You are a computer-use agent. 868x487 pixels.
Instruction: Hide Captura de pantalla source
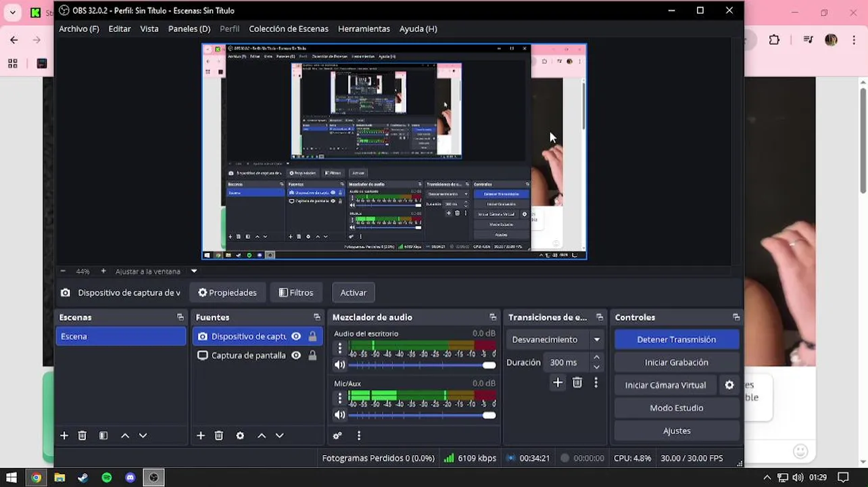(x=296, y=355)
